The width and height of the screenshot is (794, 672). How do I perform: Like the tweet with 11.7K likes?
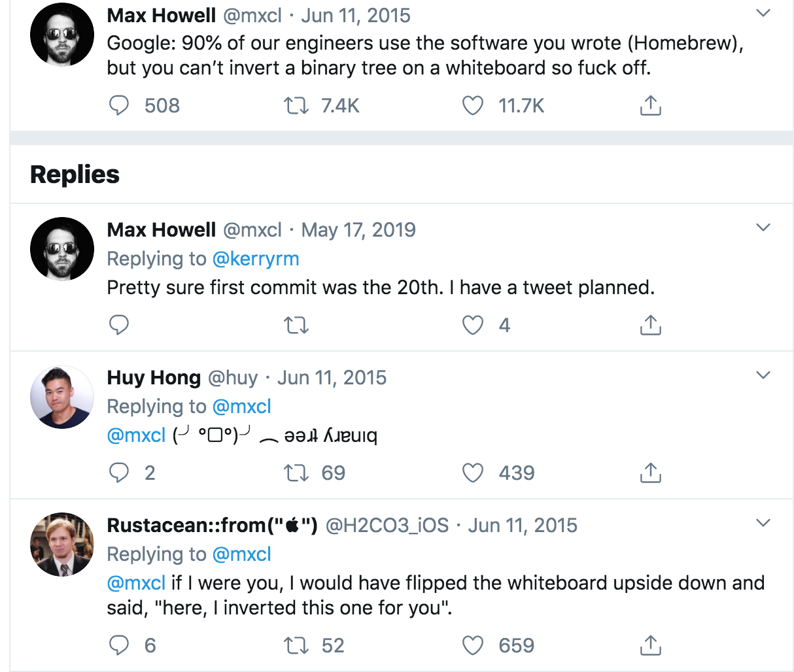[473, 106]
